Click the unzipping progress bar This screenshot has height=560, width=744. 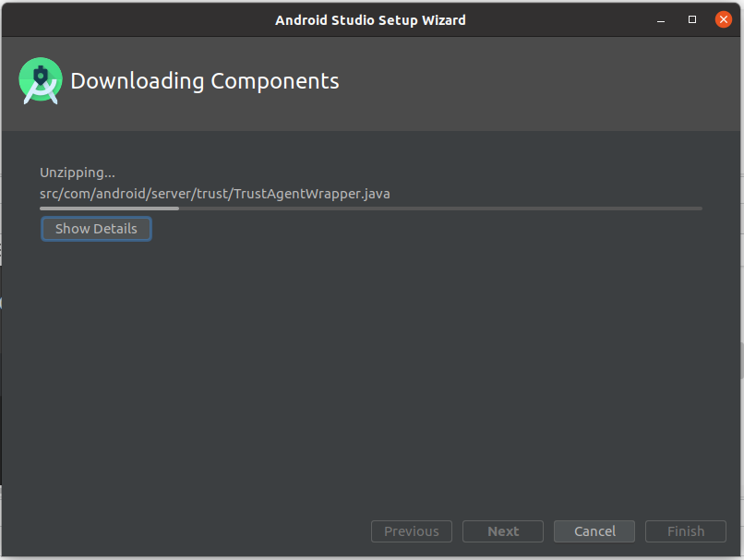point(371,209)
